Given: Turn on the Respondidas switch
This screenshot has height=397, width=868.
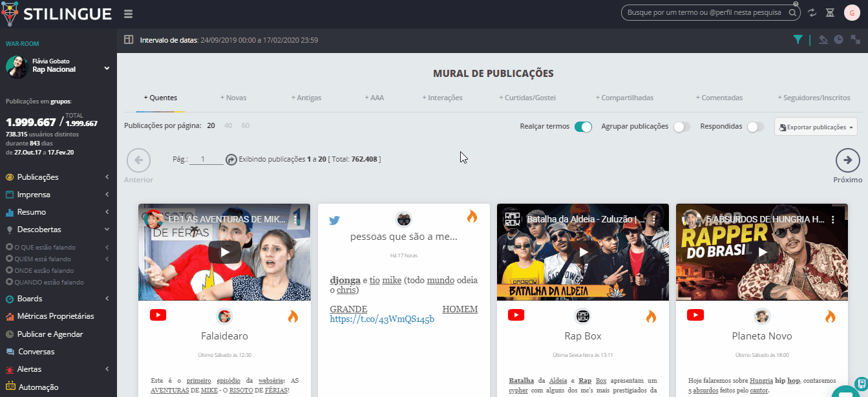Looking at the screenshot, I should pyautogui.click(x=756, y=127).
